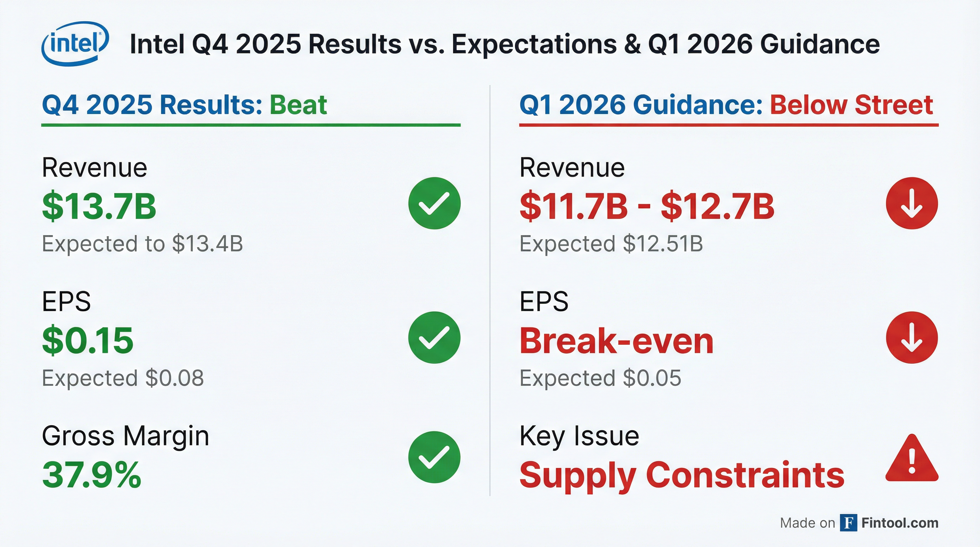Click the green checkmark beside Gross Margin

tap(434, 457)
